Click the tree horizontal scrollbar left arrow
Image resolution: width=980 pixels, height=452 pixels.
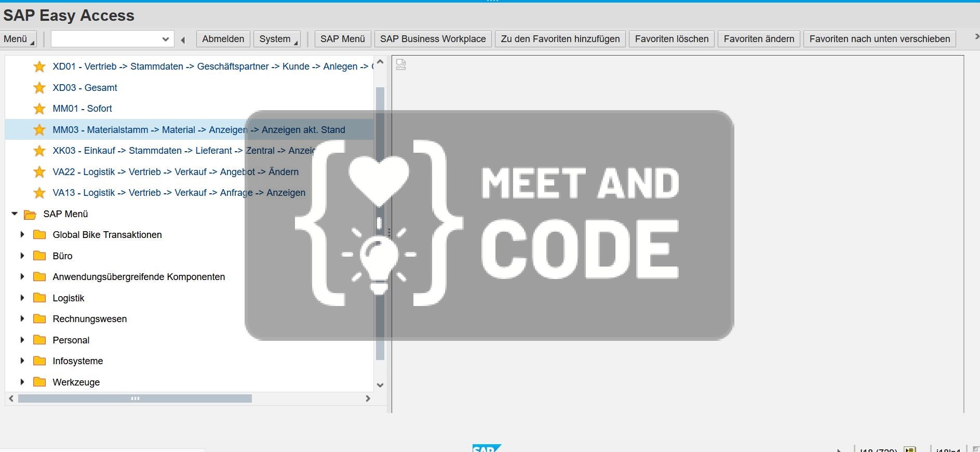point(11,398)
